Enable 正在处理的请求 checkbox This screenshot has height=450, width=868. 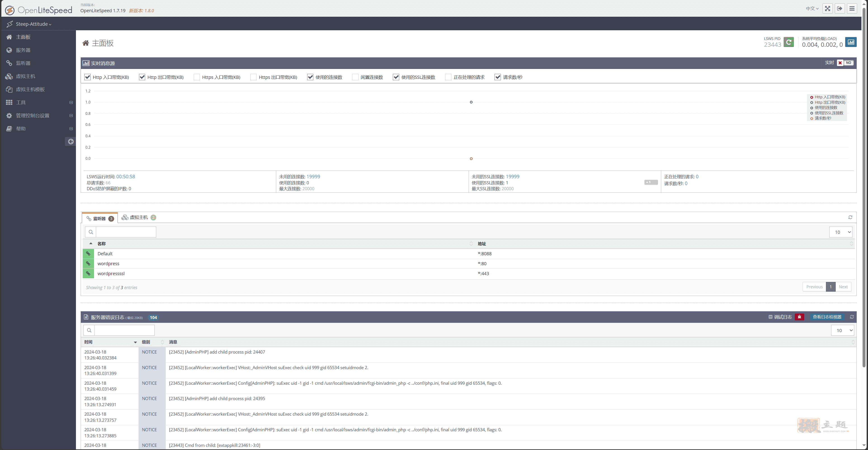[x=448, y=77]
